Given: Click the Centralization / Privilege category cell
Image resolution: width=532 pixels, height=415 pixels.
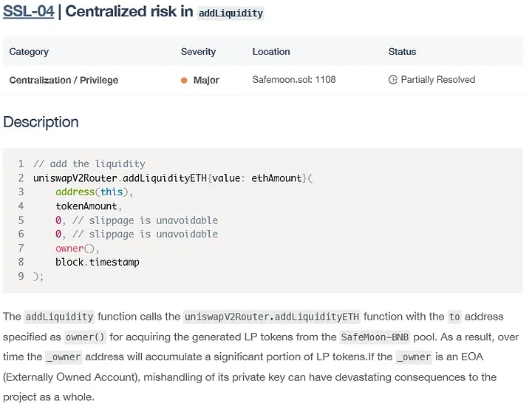Looking at the screenshot, I should click(64, 80).
